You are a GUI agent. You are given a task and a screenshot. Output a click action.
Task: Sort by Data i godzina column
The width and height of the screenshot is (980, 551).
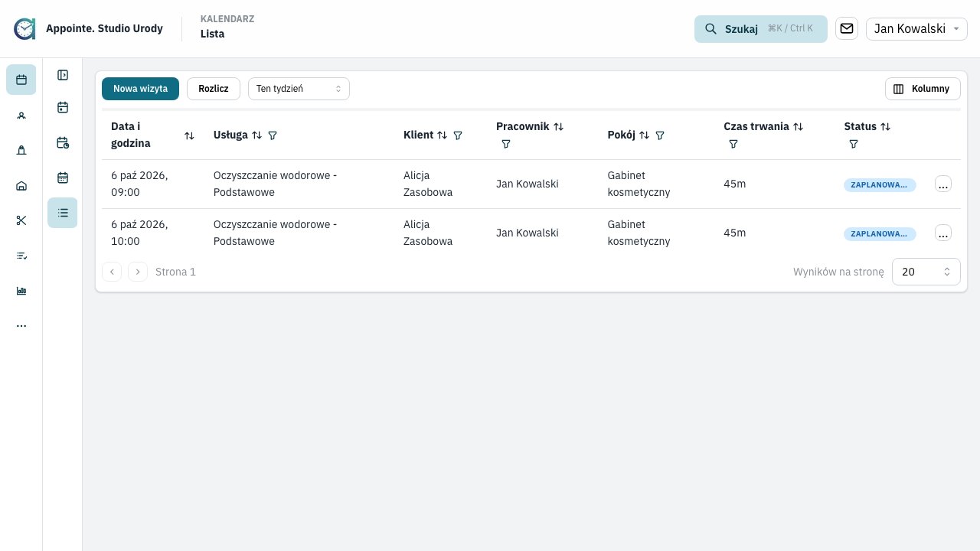189,135
